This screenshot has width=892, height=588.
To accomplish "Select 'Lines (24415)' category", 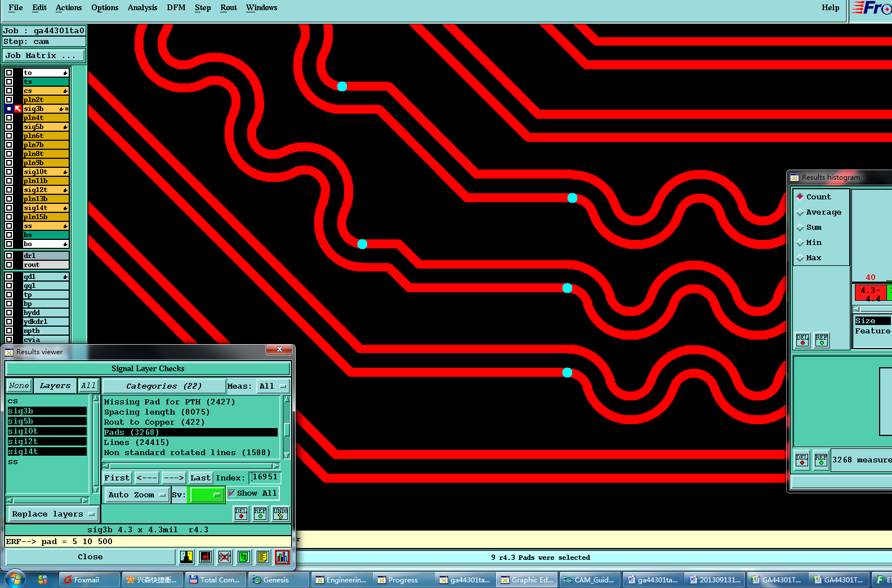I will point(190,442).
